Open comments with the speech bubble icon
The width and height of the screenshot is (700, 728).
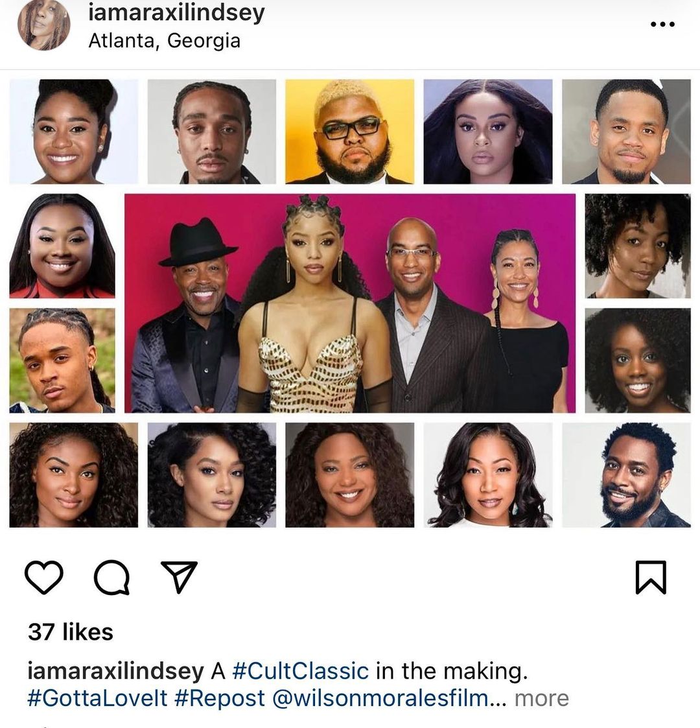point(112,578)
